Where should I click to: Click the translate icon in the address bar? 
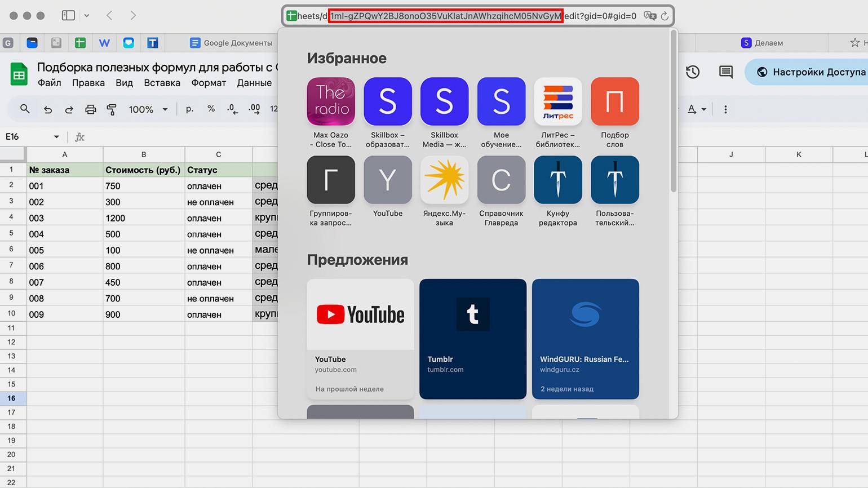pos(650,16)
